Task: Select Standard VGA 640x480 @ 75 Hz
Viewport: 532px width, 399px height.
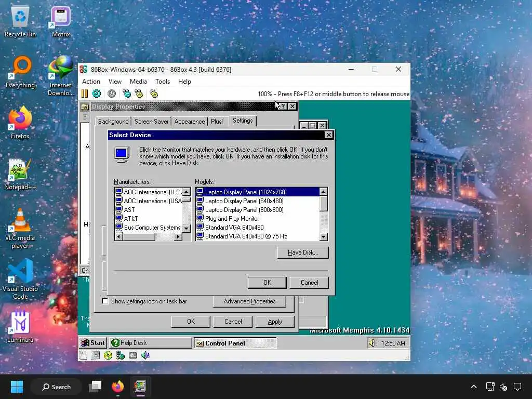Action: click(x=246, y=236)
